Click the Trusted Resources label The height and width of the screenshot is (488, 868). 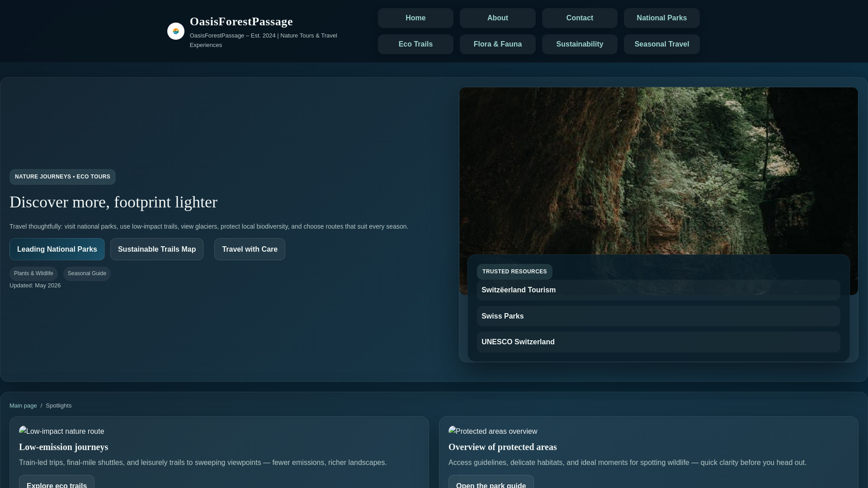coord(514,272)
